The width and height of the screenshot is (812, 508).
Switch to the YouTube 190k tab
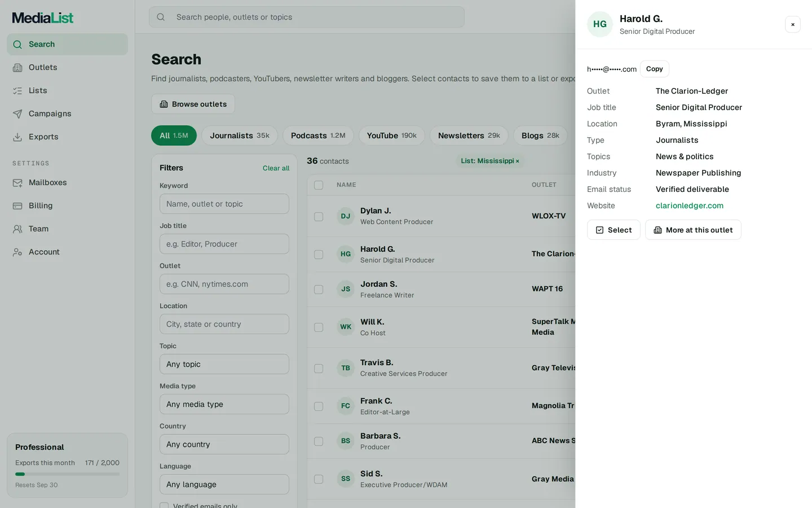pos(392,135)
